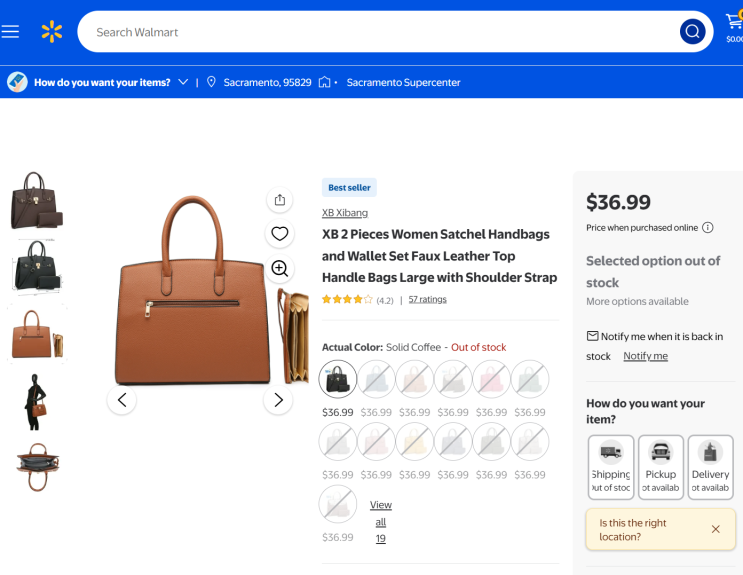The height and width of the screenshot is (575, 743).
Task: Dismiss the "Is this the right location?" popup
Action: (715, 529)
